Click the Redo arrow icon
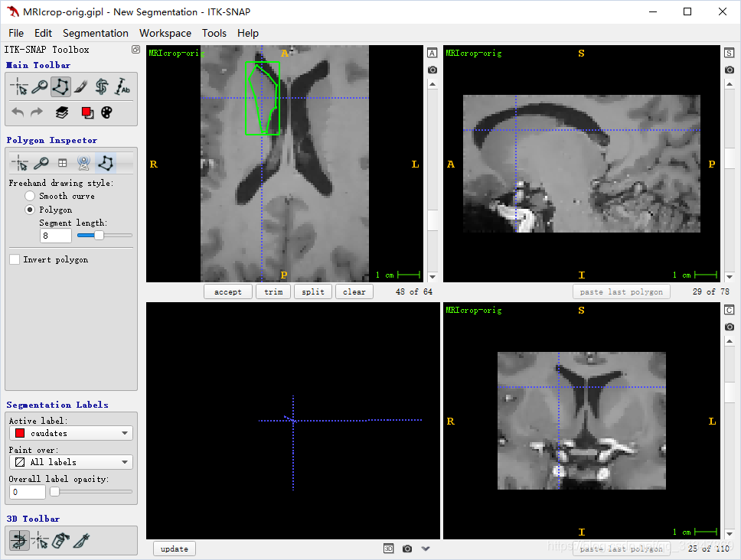Viewport: 741px width, 560px height. [x=37, y=112]
